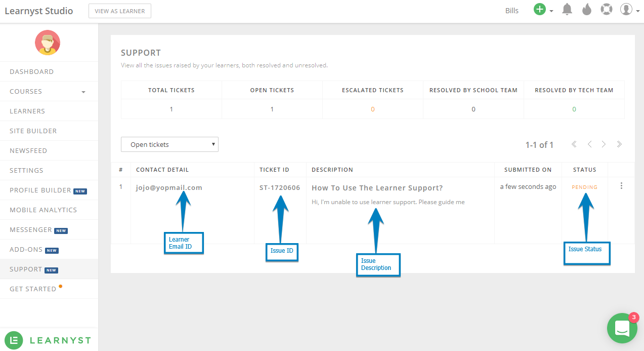Expand dropdown arrow next to plus icon
This screenshot has width=644, height=351.
pyautogui.click(x=551, y=11)
